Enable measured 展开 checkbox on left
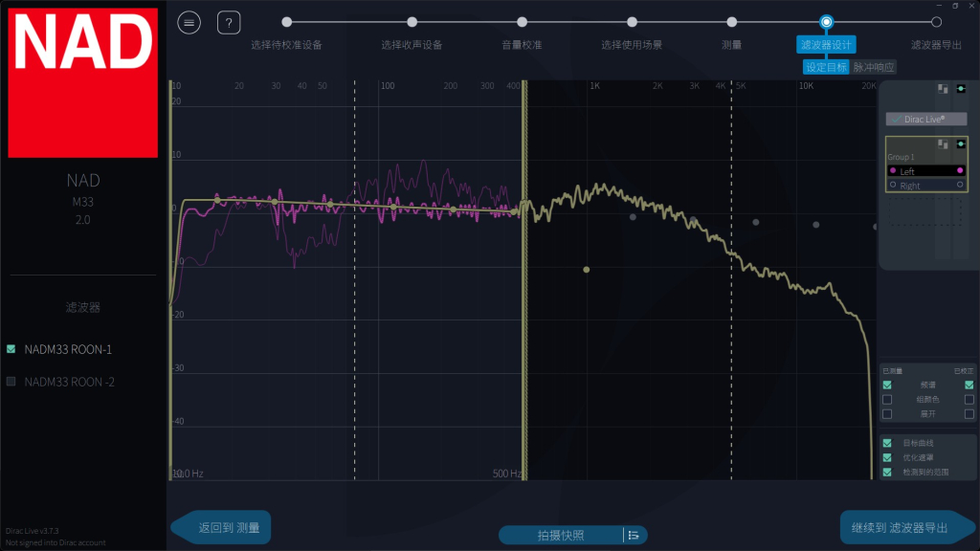The height and width of the screenshot is (551, 980). [887, 414]
